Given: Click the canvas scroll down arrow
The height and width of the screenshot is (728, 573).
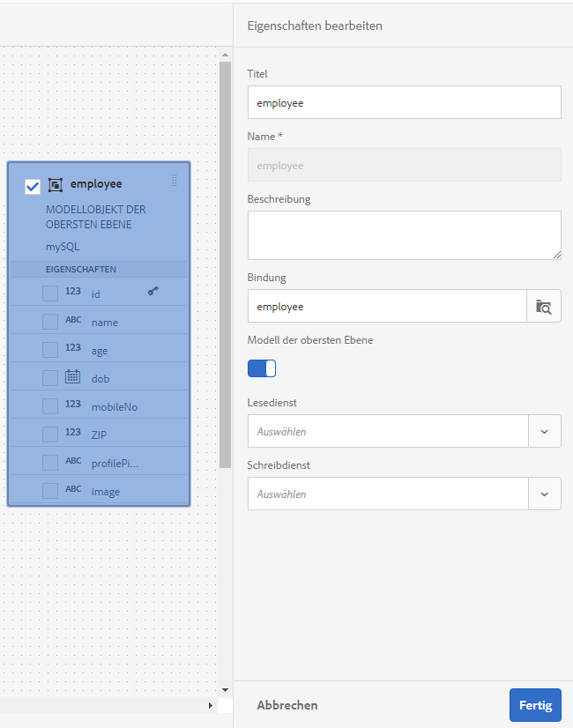Looking at the screenshot, I should click(x=225, y=690).
